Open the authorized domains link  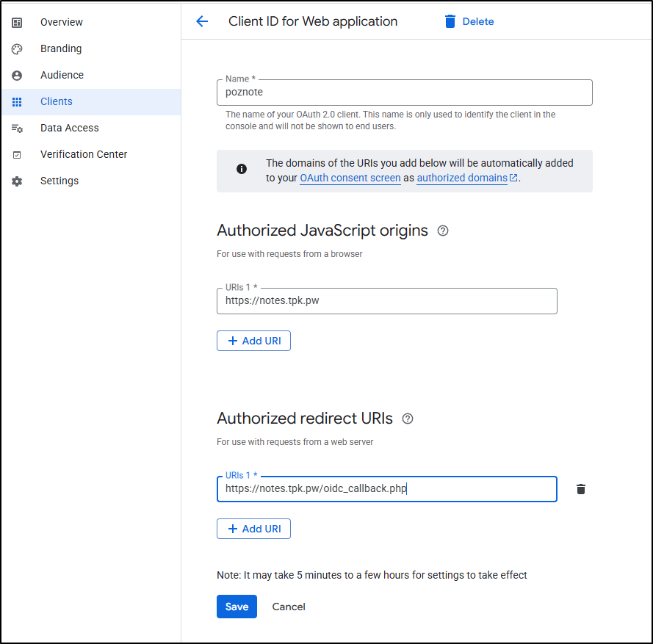pos(462,178)
